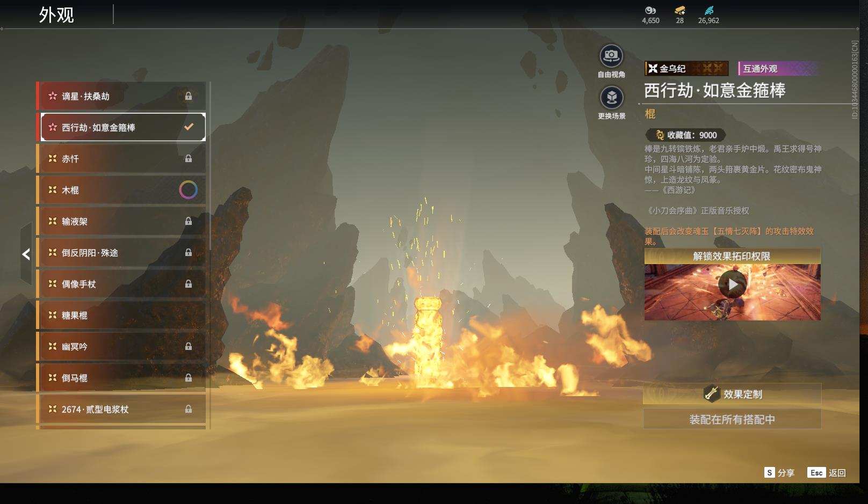
Task: Click the 收藏值 collection value badge
Action: pyautogui.click(x=686, y=135)
